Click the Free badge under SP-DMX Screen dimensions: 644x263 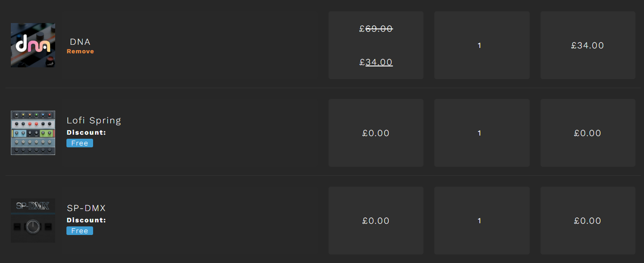click(80, 231)
